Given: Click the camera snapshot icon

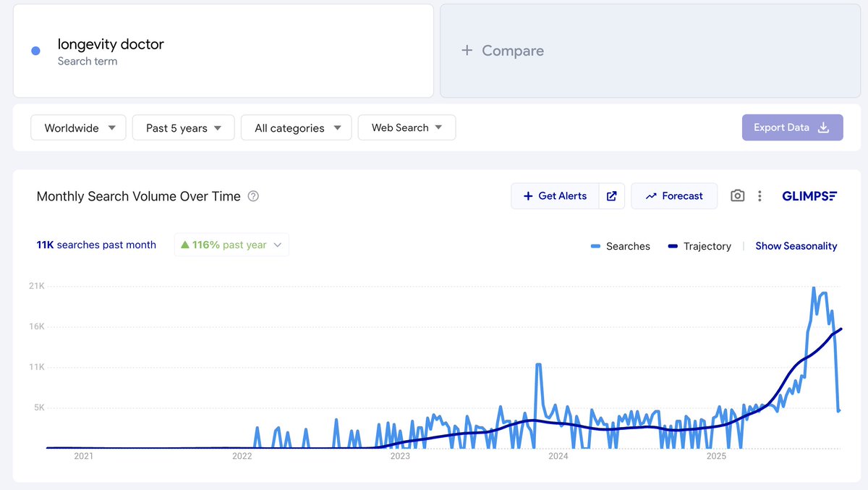Looking at the screenshot, I should click(737, 196).
